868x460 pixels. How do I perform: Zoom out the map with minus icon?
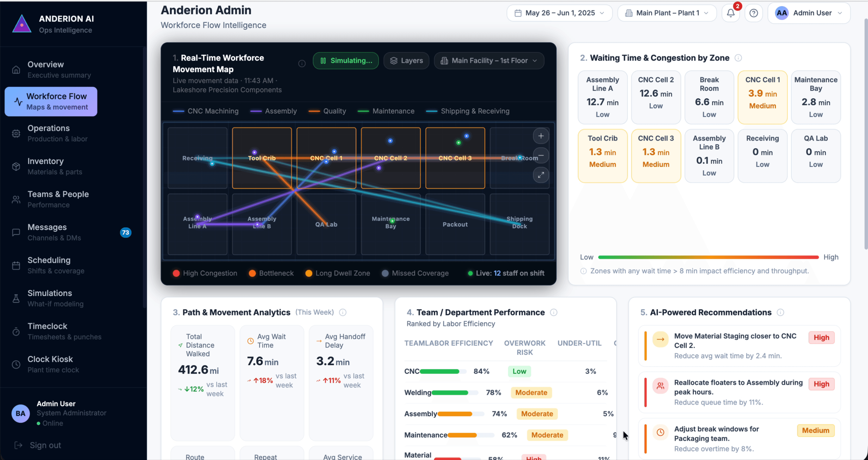click(541, 155)
